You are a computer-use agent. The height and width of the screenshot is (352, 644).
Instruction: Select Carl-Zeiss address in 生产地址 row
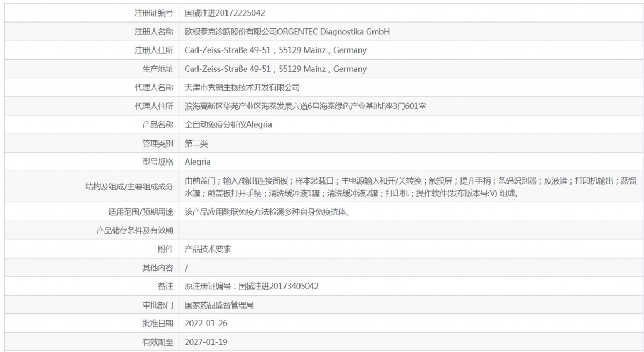pyautogui.click(x=275, y=69)
